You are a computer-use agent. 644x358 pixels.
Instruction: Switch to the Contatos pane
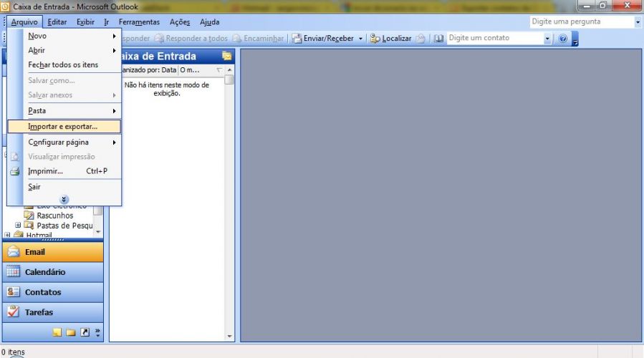click(53, 292)
